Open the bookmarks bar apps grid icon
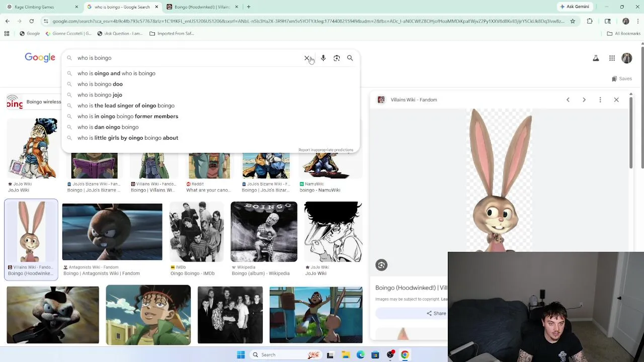This screenshot has width=644, height=362. [x=7, y=34]
